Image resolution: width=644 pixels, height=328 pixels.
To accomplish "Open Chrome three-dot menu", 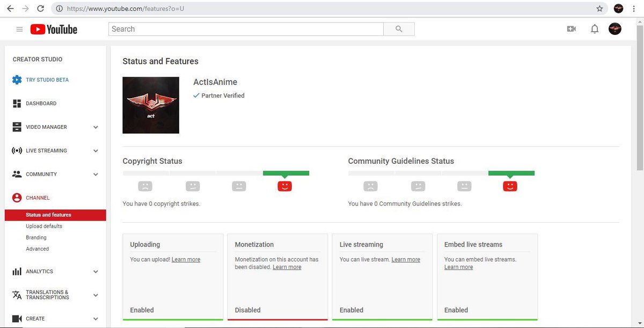I will (634, 9).
